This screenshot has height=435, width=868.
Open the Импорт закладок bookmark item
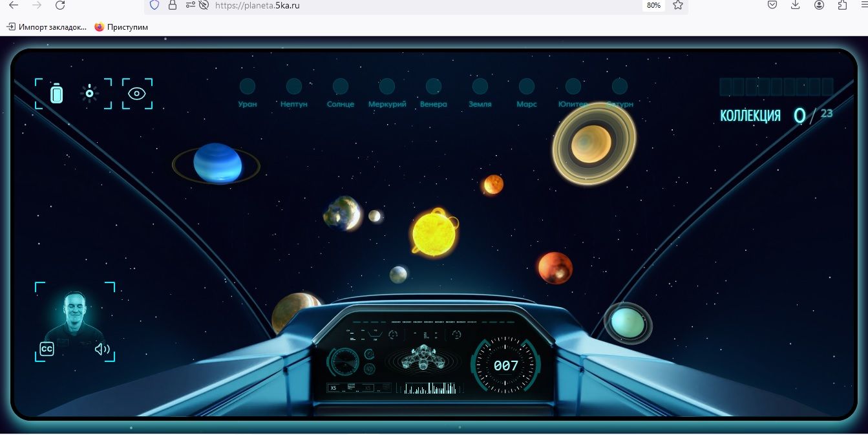pyautogui.click(x=47, y=27)
